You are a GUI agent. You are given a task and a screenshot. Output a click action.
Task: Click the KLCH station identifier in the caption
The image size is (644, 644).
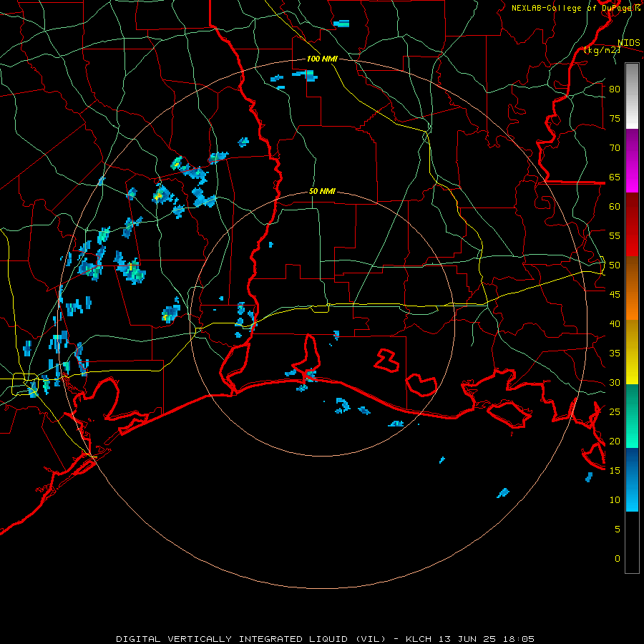coord(418,639)
